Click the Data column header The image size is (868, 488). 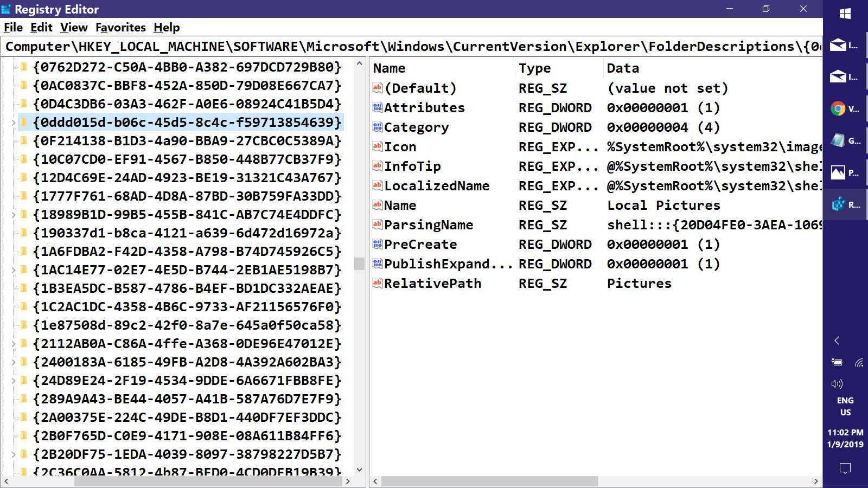tap(713, 68)
